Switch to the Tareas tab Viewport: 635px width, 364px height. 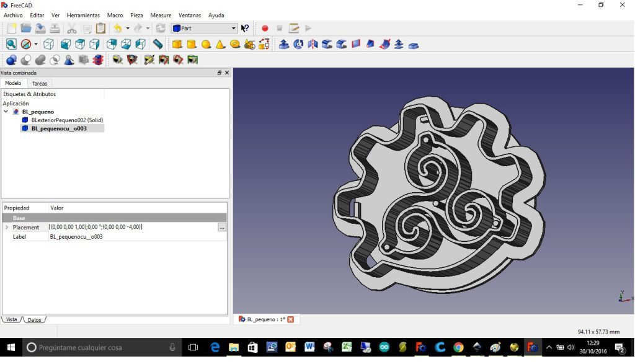click(x=39, y=84)
